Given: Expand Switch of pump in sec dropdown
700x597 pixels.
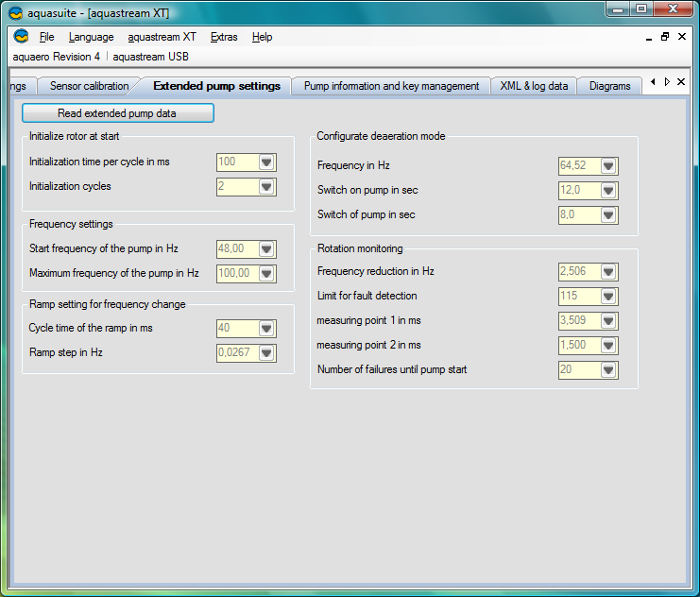Looking at the screenshot, I should (608, 215).
